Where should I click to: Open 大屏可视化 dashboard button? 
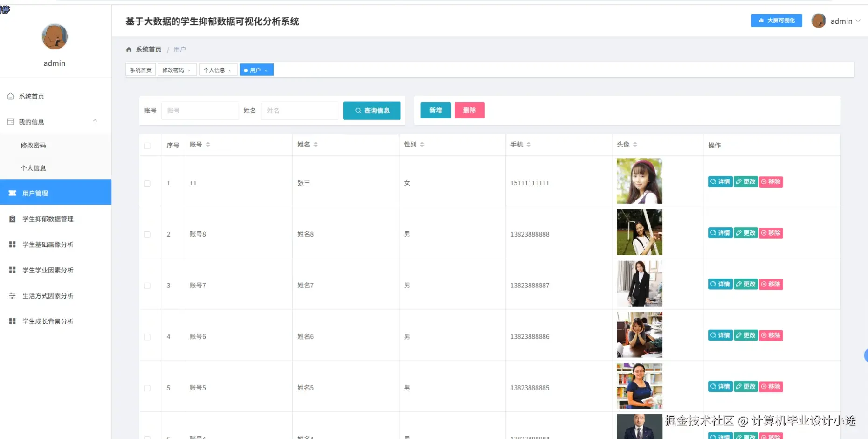[x=777, y=21]
